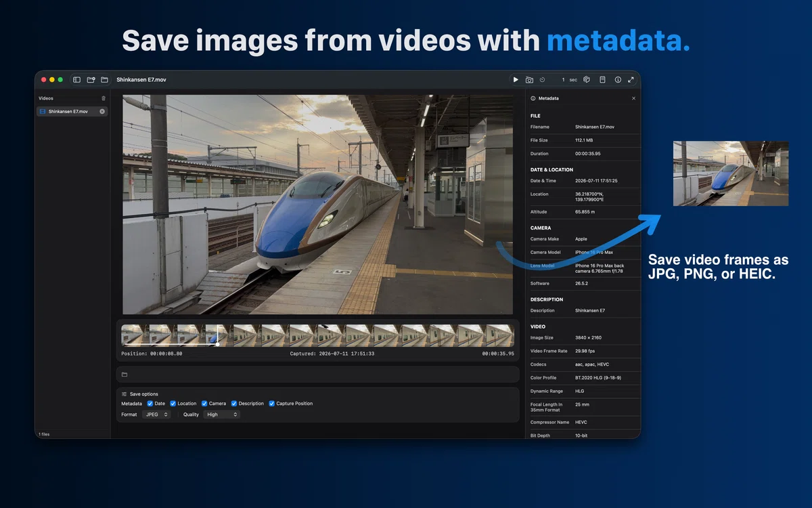Click the interval timer clock icon
This screenshot has height=508, width=812.
[542, 79]
